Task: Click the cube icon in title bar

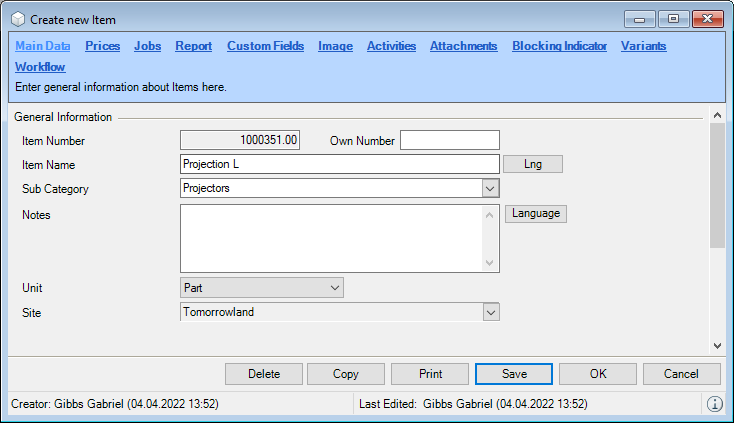Action: tap(17, 18)
